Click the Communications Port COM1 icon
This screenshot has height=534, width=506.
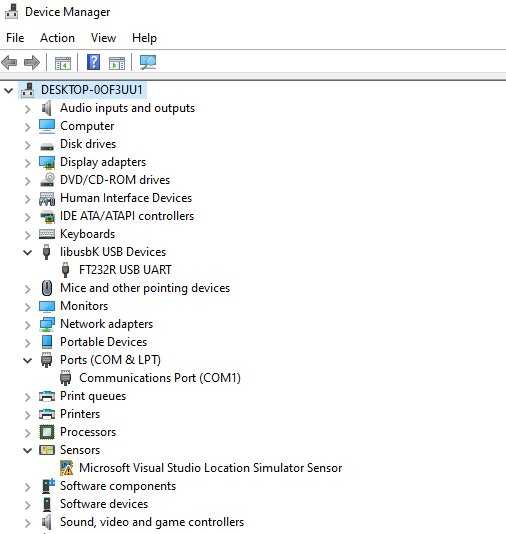point(65,378)
